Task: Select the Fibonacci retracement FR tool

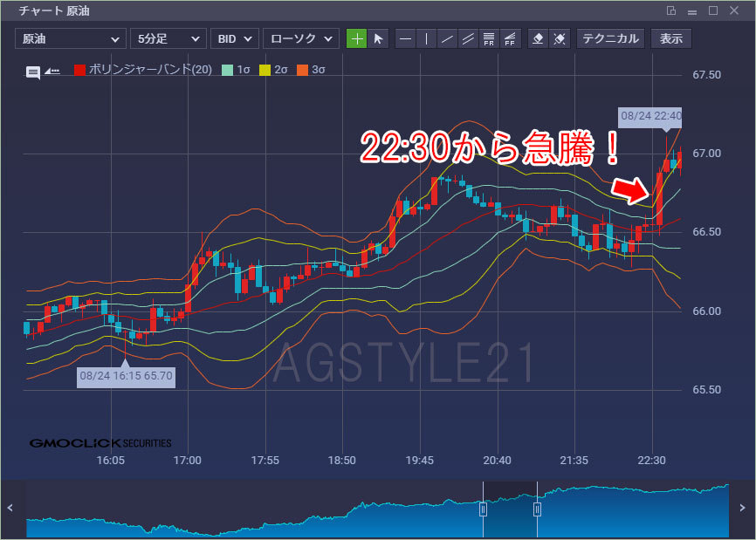Action: (488, 38)
